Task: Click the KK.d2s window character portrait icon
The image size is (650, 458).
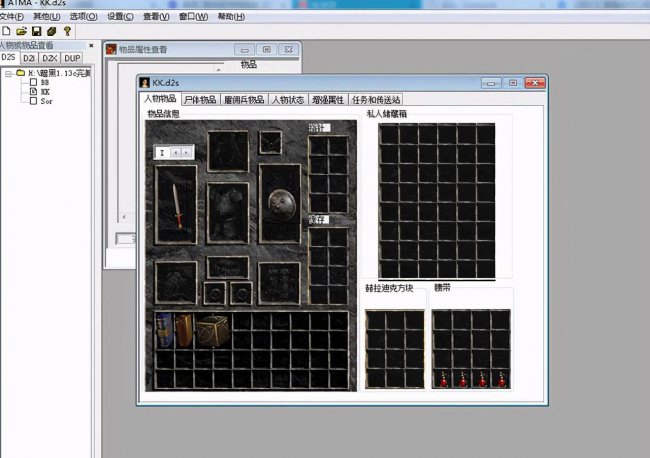Action: [x=144, y=82]
